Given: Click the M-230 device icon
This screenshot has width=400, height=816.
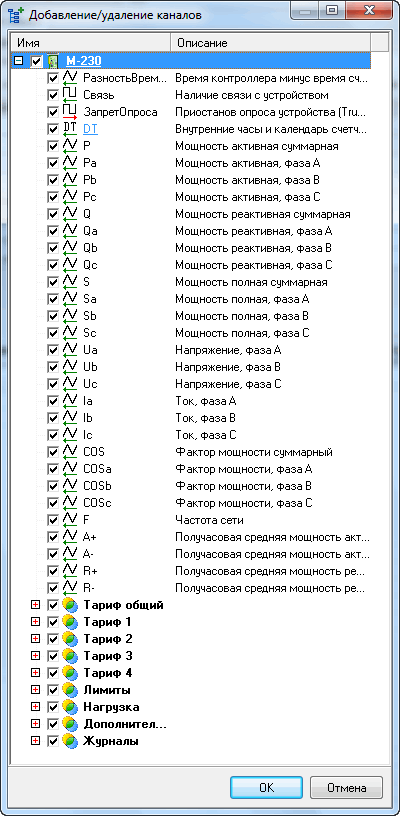Looking at the screenshot, I should click(x=53, y=61).
